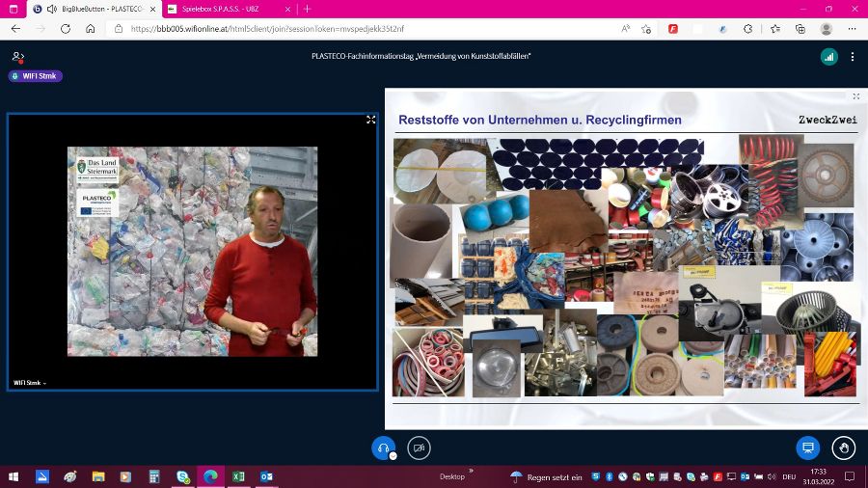The width and height of the screenshot is (868, 488).
Task: Open the volume control in tray
Action: [772, 476]
